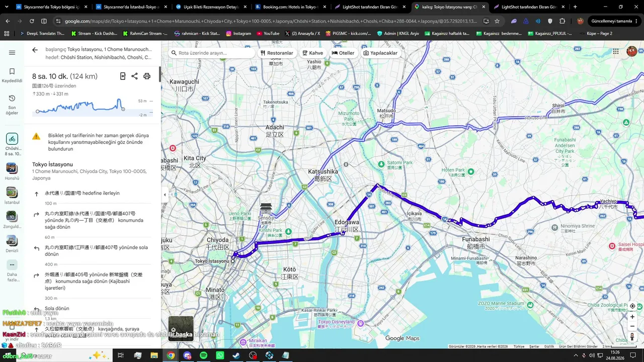644x362 pixels.
Task: Switch to Booking.com Hotels in Tokyo tab
Action: click(x=290, y=7)
